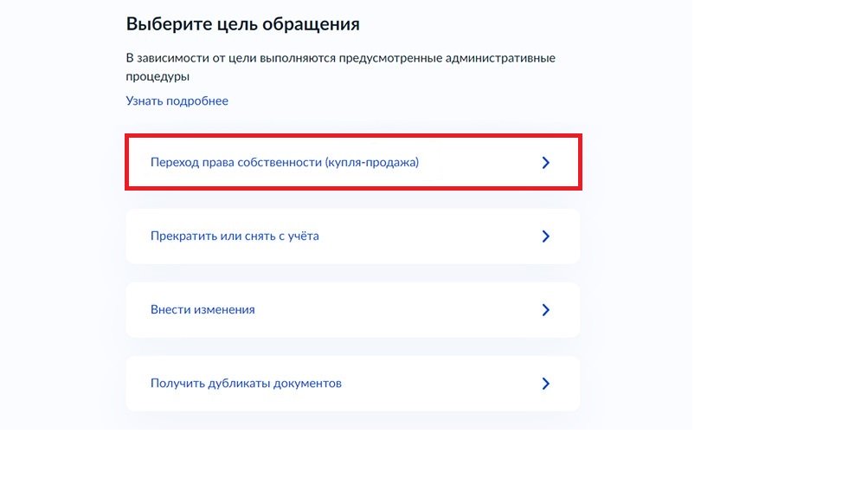This screenshot has height=479, width=868.
Task: Open the "Узнать подробнее" link
Action: [x=177, y=100]
